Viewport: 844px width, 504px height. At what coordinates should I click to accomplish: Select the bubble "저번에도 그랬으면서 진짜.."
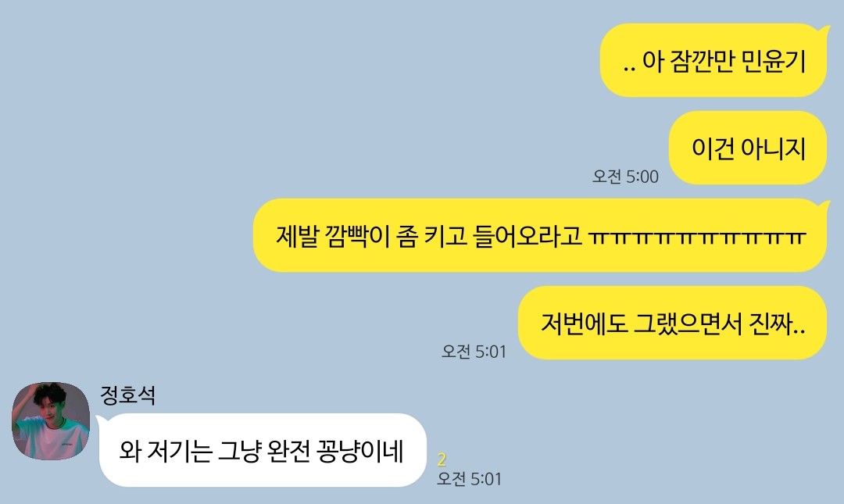tap(672, 323)
